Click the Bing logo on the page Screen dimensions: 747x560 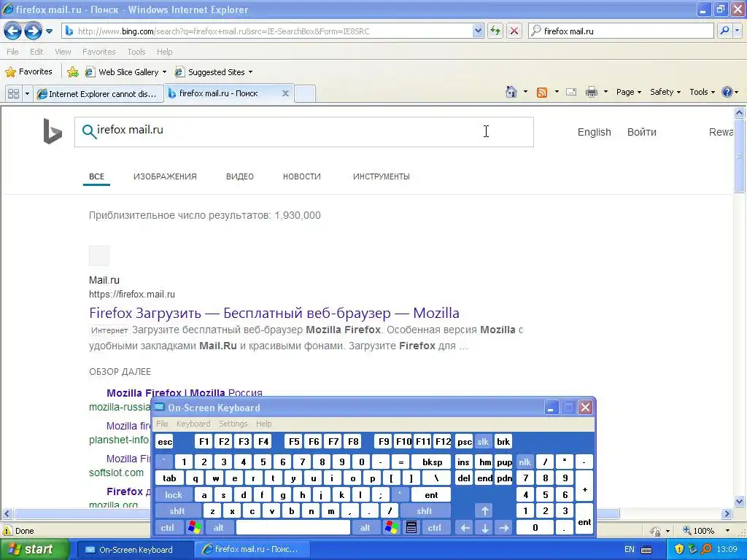point(53,131)
